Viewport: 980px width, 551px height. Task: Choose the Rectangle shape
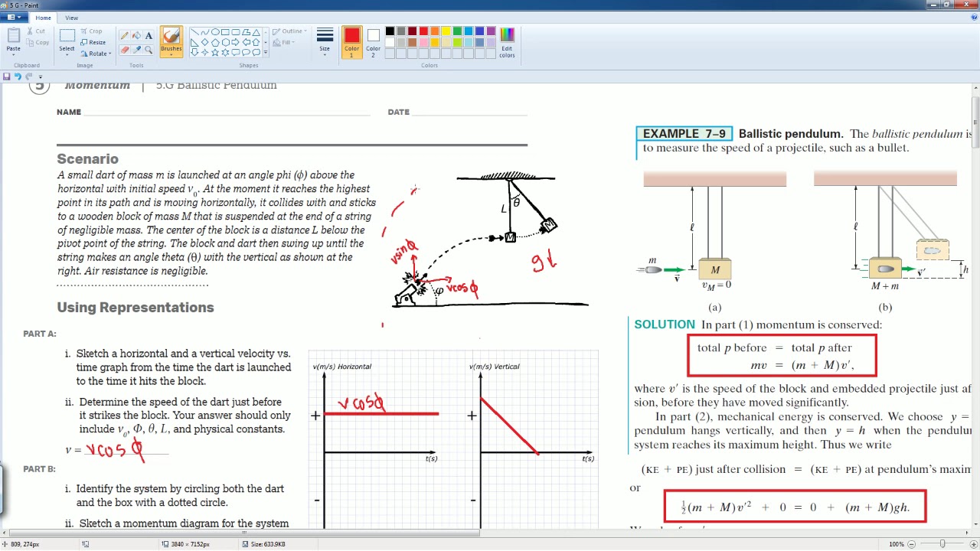pos(225,32)
